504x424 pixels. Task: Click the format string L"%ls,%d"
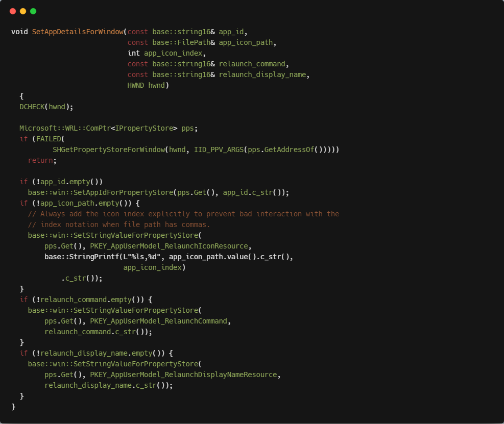[x=142, y=257]
